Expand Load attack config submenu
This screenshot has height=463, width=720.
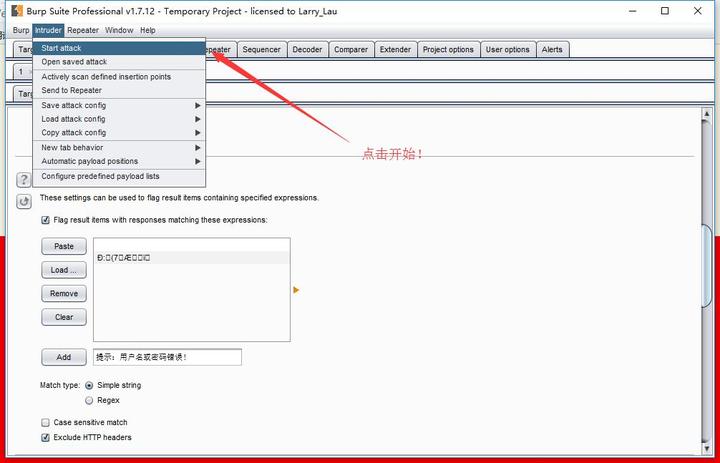click(x=119, y=119)
